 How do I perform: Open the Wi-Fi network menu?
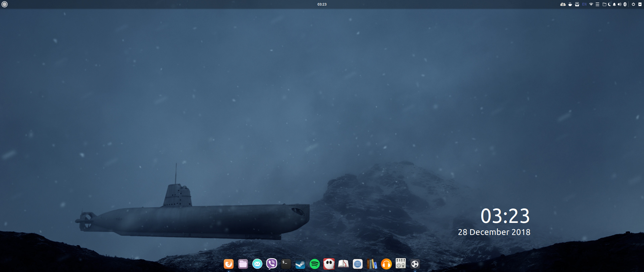(x=591, y=4)
